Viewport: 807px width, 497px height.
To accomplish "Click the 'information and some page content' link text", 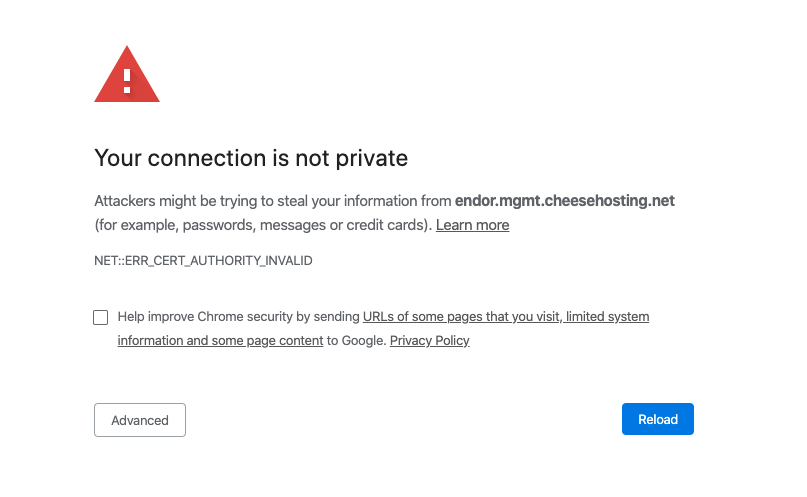I will coord(220,341).
